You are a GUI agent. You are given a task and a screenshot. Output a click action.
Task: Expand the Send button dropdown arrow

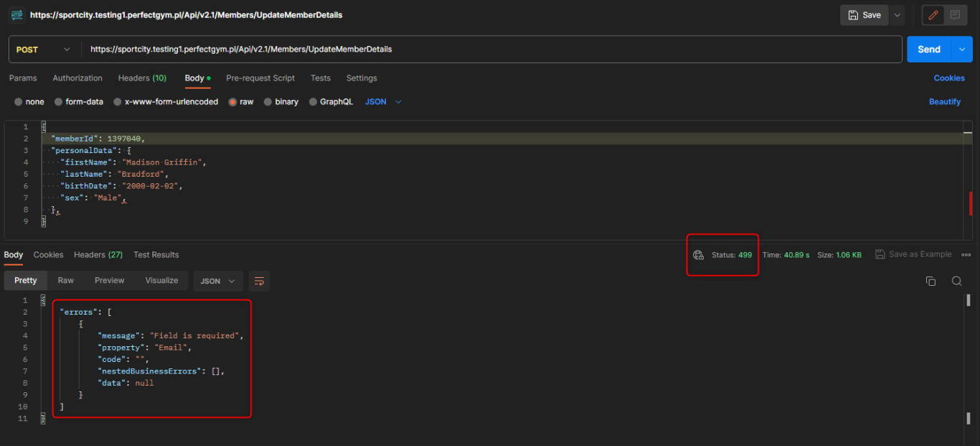coord(962,50)
